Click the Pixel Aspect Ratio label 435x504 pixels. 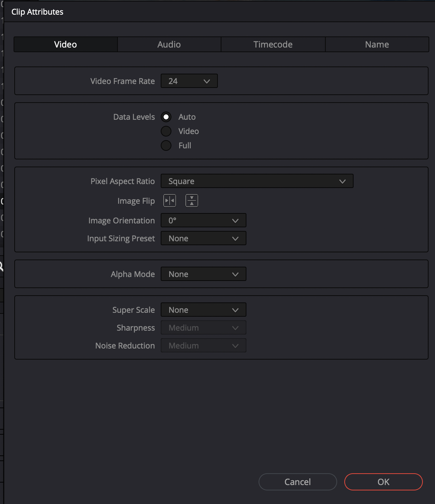pyautogui.click(x=122, y=181)
